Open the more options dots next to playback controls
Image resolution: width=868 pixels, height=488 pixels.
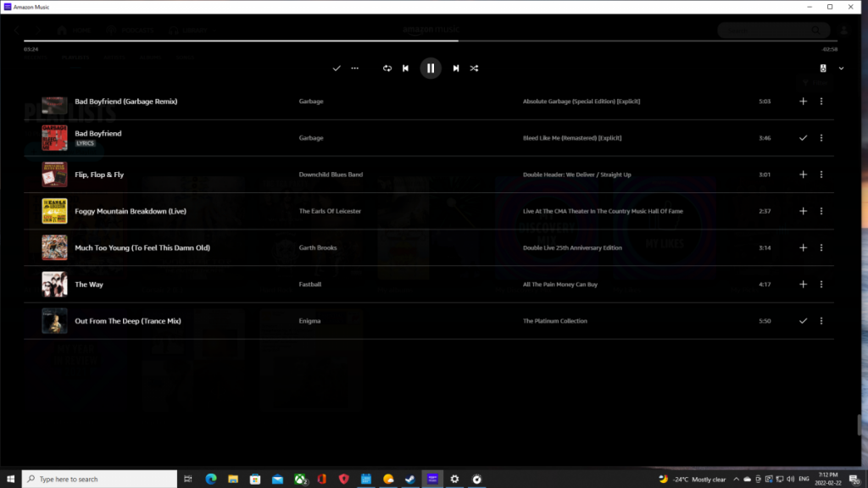(x=355, y=68)
